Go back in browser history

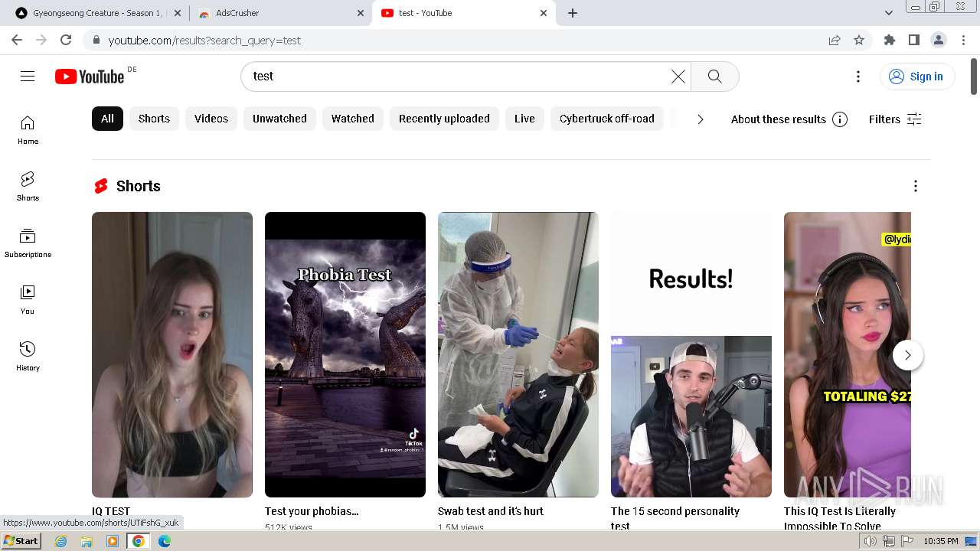[17, 40]
